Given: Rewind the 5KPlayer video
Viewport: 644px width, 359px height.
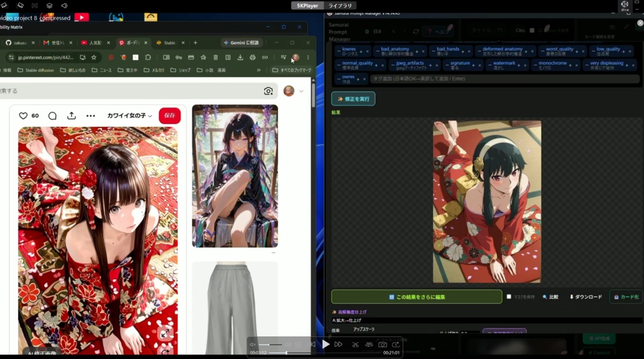Looking at the screenshot, I should pyautogui.click(x=312, y=344).
